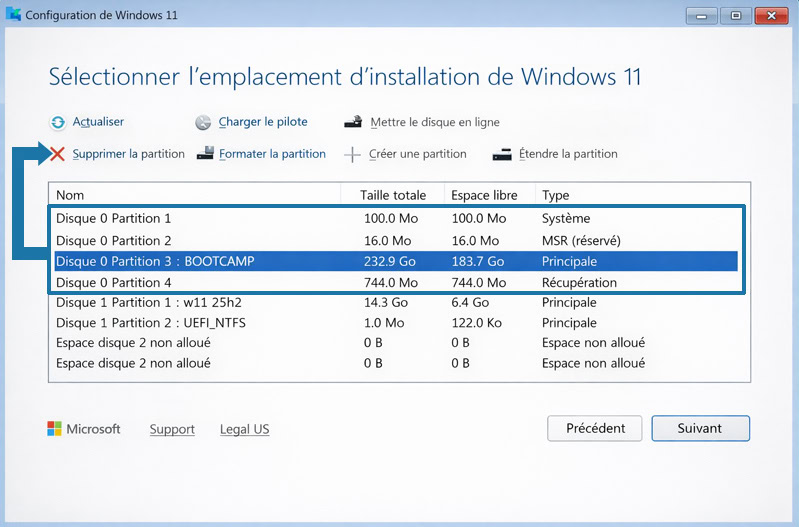Click the Système type cell
The image size is (799, 527).
click(566, 219)
